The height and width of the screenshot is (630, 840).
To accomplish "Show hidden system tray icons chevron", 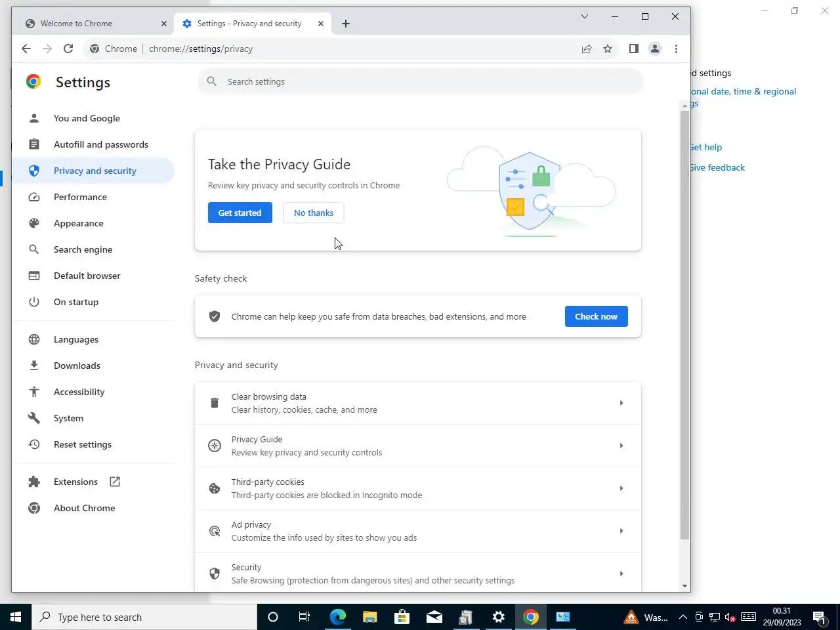I will pyautogui.click(x=682, y=617).
